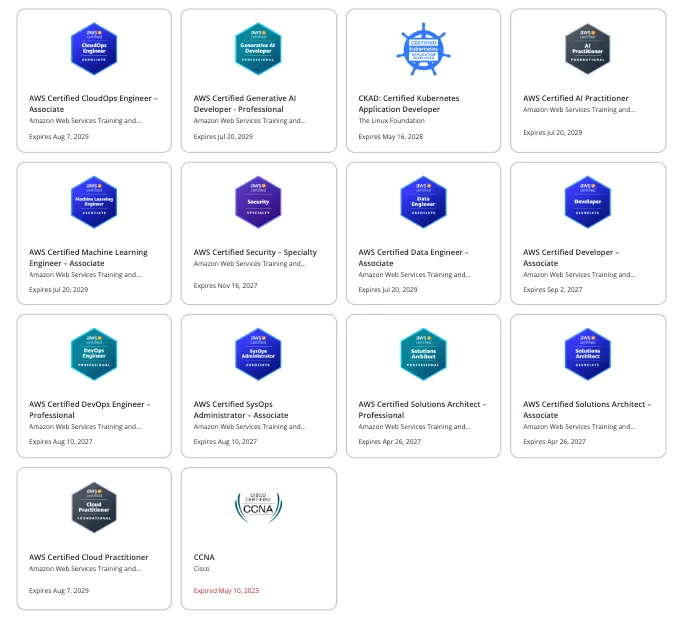Click 'Expires Jul 20, 2029' on AI Practitioner card
This screenshot has width=687, height=623.
click(552, 133)
